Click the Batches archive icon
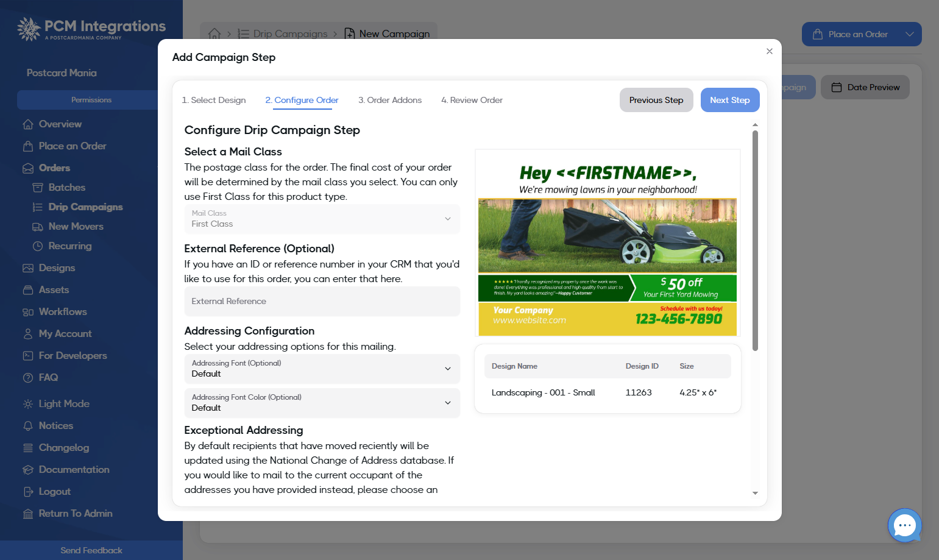Viewport: 939px width, 560px height. (x=38, y=188)
